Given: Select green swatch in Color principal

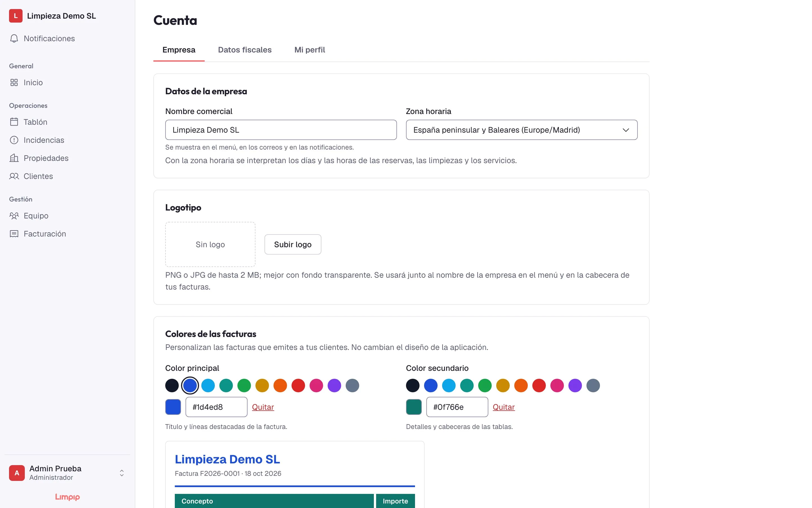Looking at the screenshot, I should pos(244,385).
